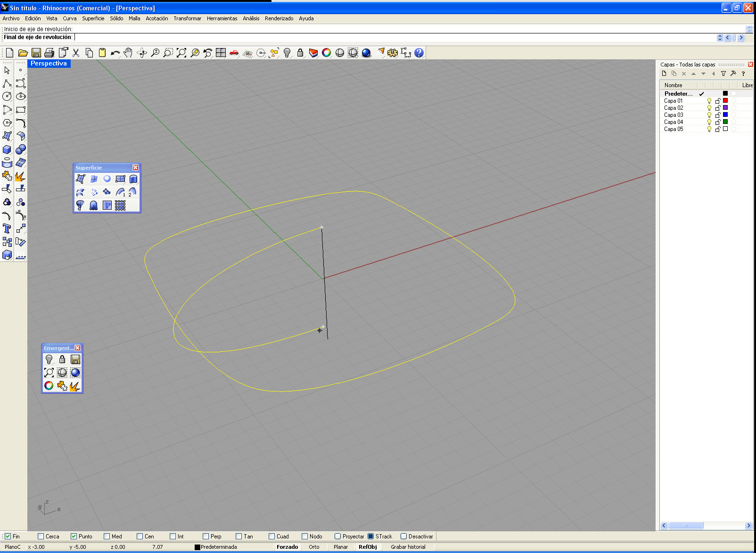The image size is (756, 553).
Task: Select the solid box tool
Action: point(7,149)
